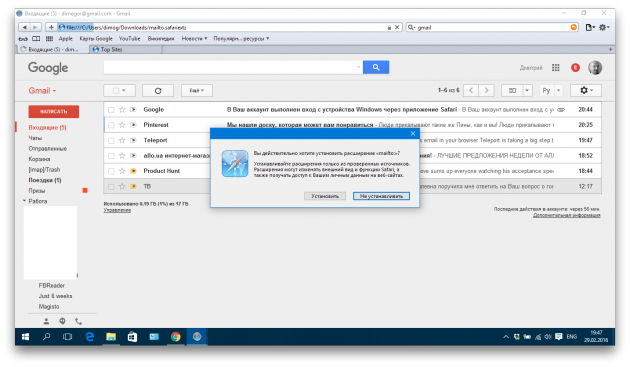630x367 pixels.
Task: Tick the ТВ email checkbox
Action: [x=111, y=187]
